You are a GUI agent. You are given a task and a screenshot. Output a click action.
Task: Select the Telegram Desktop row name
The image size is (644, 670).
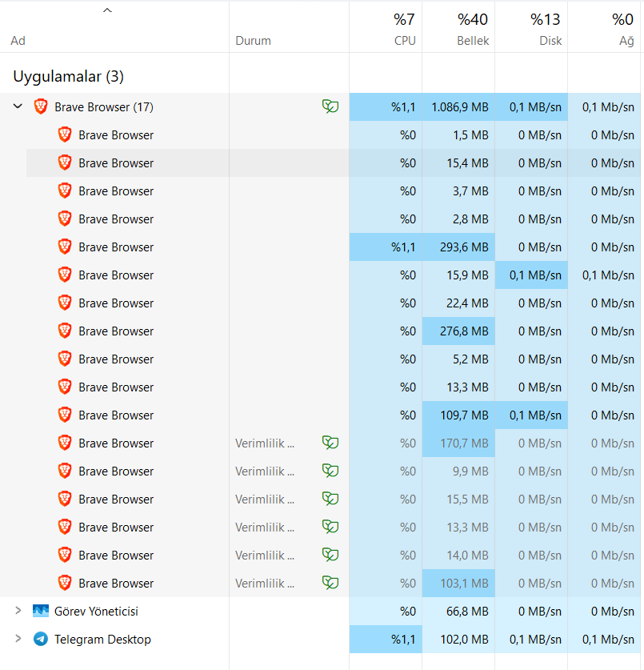coord(102,640)
